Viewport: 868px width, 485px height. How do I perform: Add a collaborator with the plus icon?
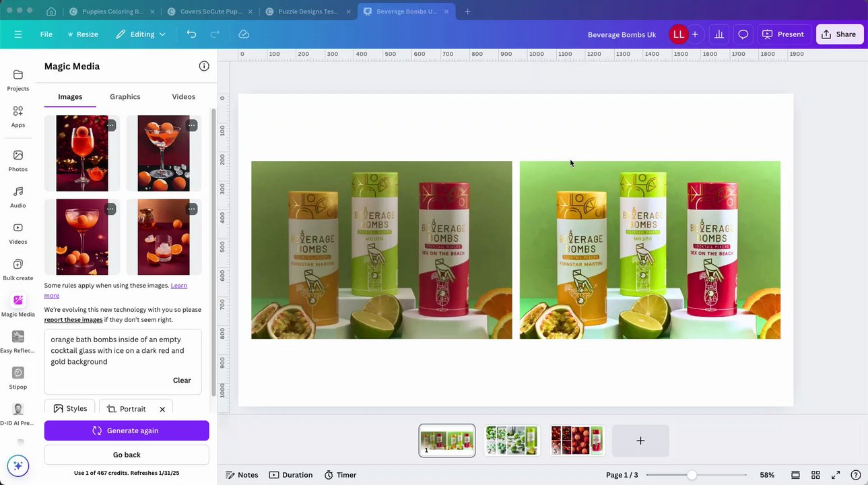pos(695,34)
